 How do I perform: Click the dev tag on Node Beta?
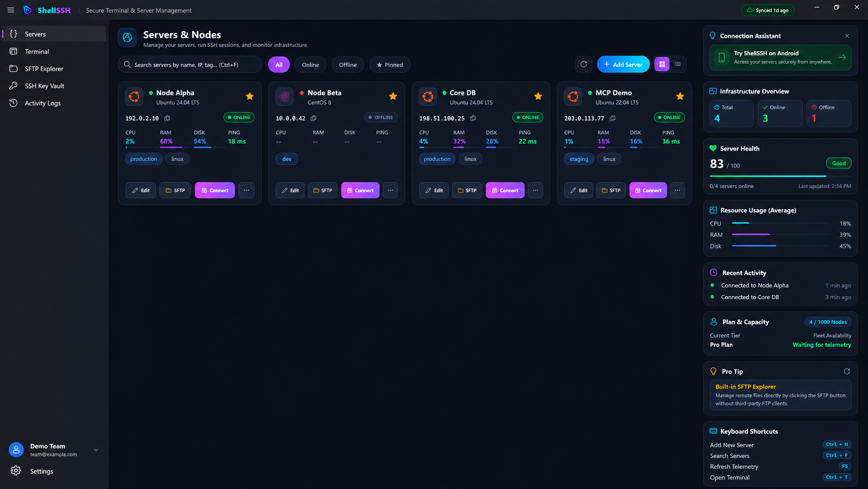pos(287,159)
